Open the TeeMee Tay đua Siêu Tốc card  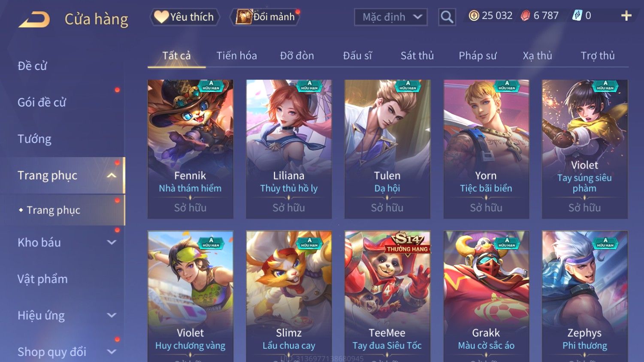(387, 296)
